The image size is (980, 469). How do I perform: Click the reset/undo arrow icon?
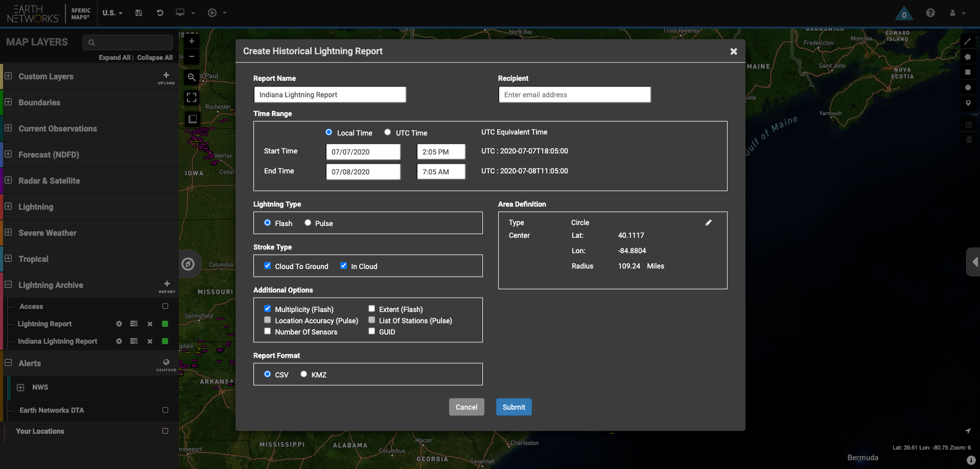pos(160,13)
